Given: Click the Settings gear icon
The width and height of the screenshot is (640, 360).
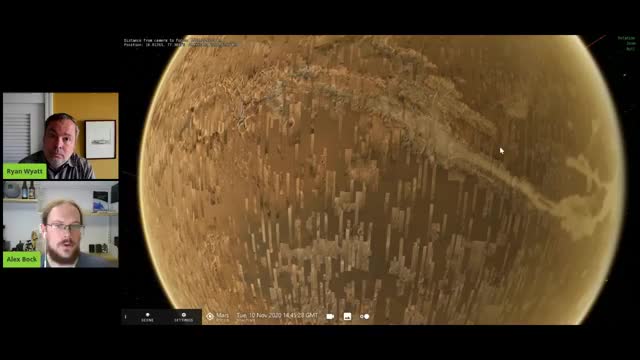Looking at the screenshot, I should [x=184, y=315].
